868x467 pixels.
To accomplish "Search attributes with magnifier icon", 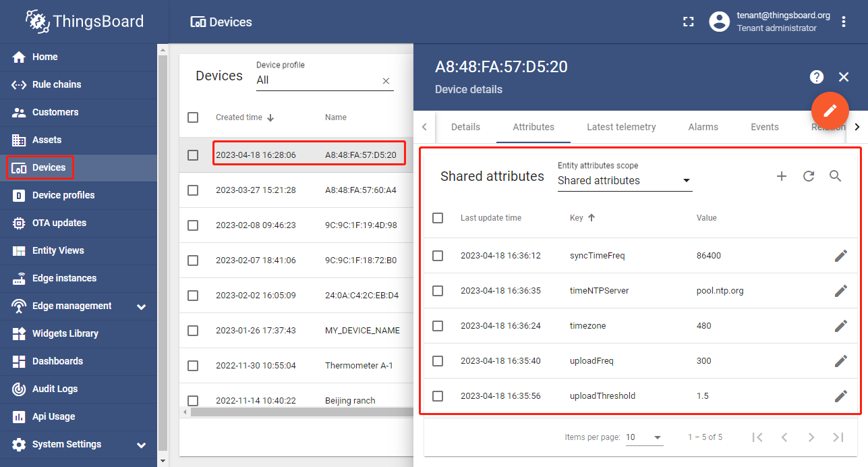I will 836,176.
